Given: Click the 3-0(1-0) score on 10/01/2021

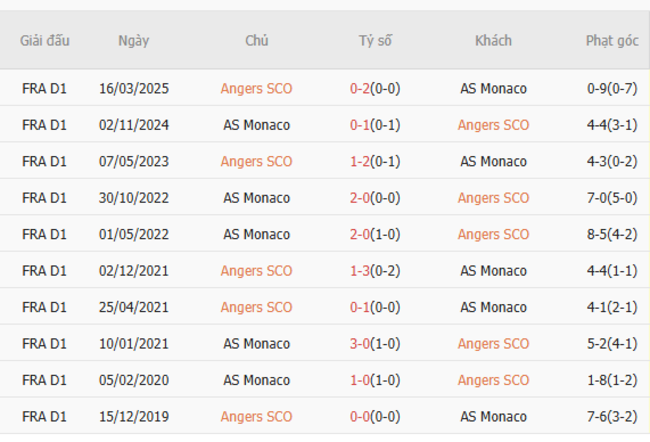Looking at the screenshot, I should (x=375, y=344).
